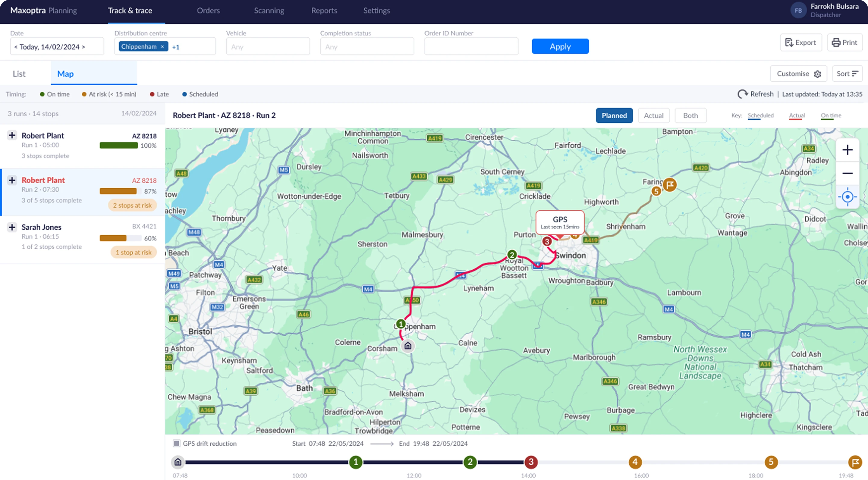Select stop 1 marker near Chippenham
Viewport: 868px width, 480px height.
(401, 324)
